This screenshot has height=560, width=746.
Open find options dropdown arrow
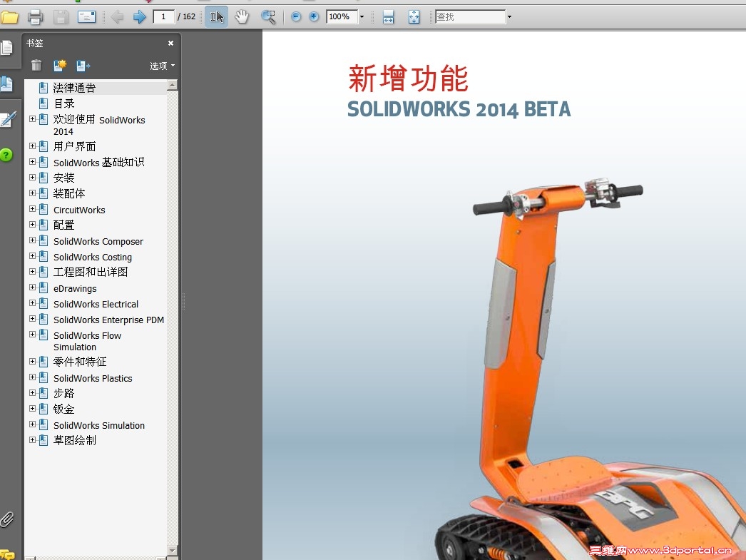coord(509,16)
